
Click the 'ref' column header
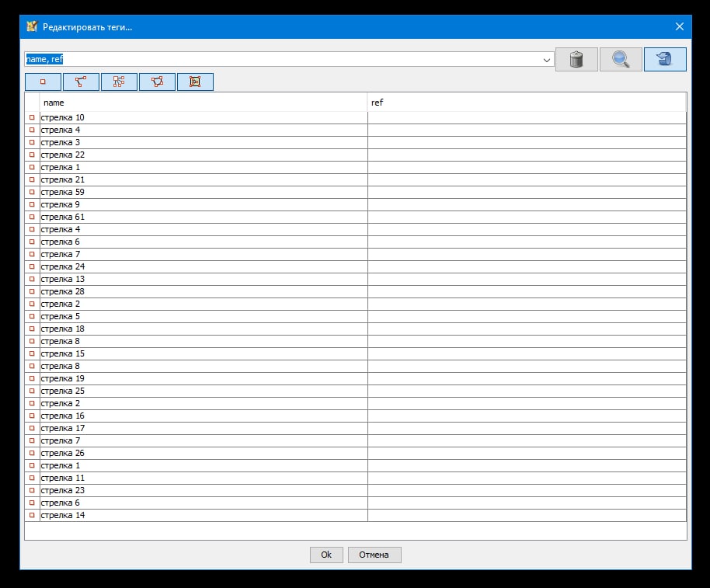click(x=527, y=103)
